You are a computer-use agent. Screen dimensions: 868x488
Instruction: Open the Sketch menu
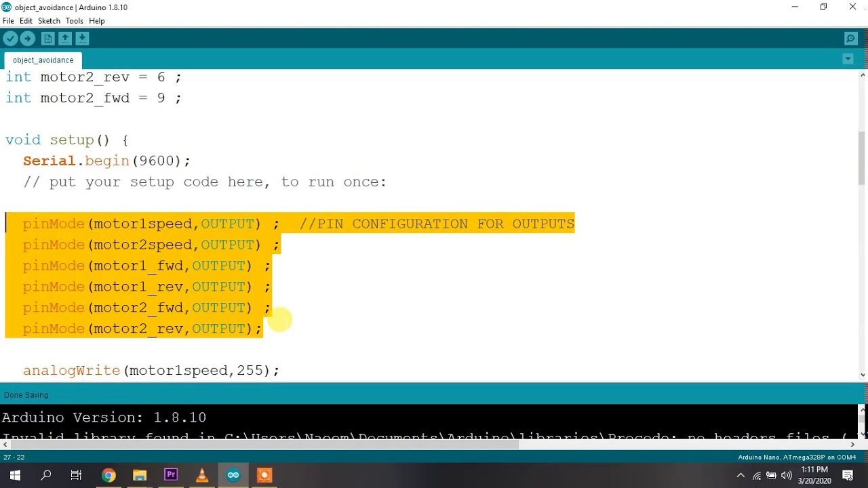pos(49,21)
